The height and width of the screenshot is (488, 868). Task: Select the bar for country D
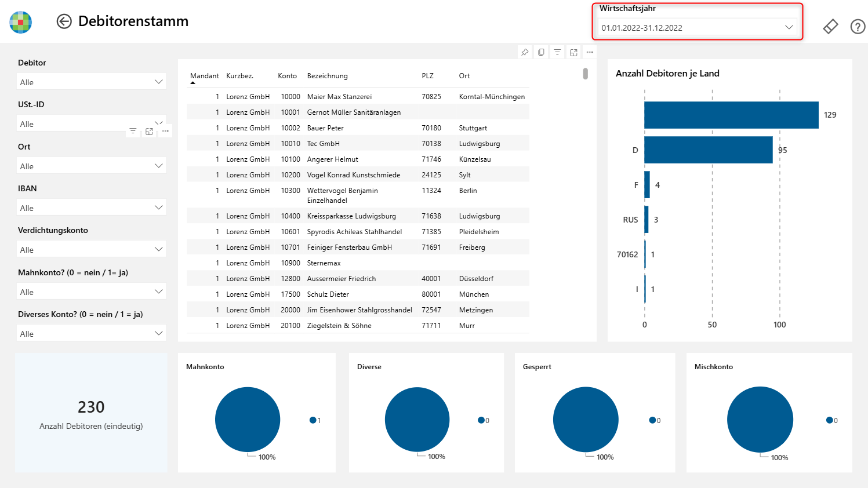[708, 150]
